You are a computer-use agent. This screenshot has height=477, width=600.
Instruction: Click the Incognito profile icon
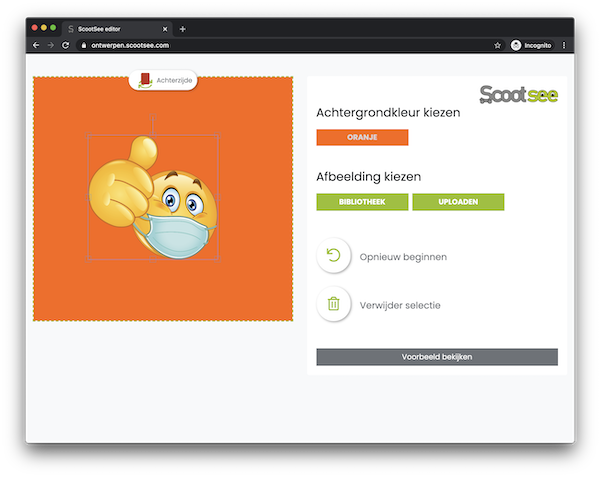tap(517, 46)
